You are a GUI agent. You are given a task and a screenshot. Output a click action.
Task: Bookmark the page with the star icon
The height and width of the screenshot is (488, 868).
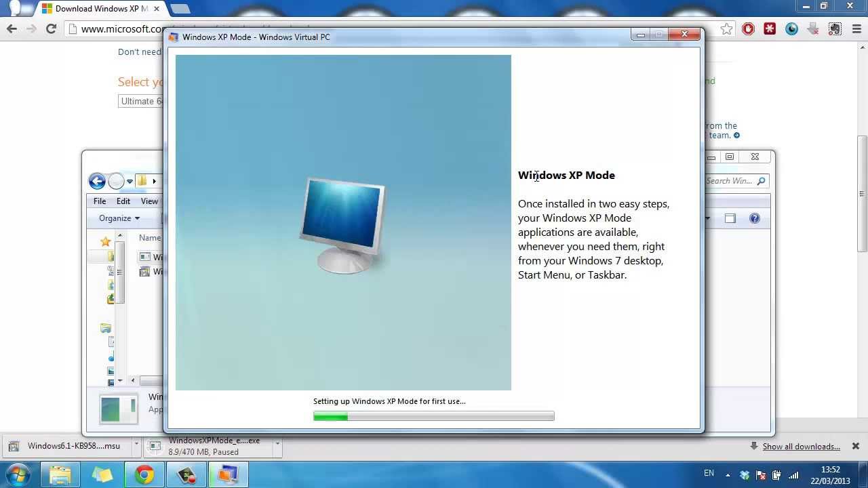tap(726, 29)
